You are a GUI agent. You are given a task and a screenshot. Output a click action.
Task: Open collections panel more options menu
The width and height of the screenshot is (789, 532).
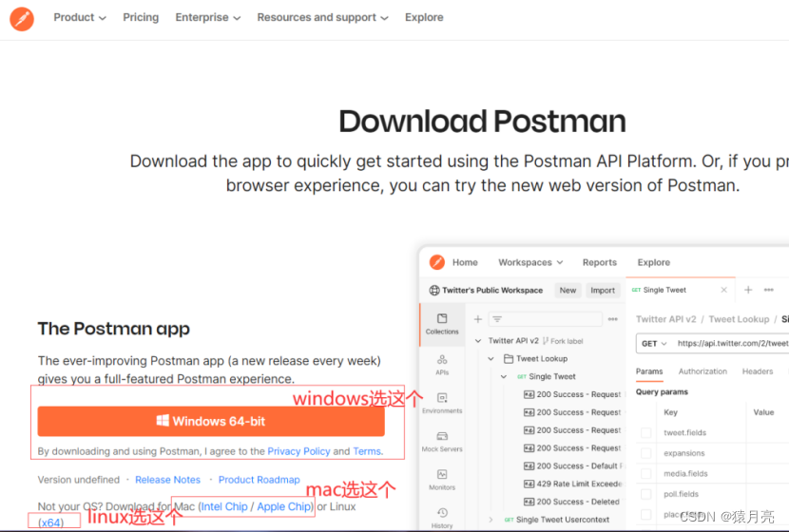tap(612, 319)
